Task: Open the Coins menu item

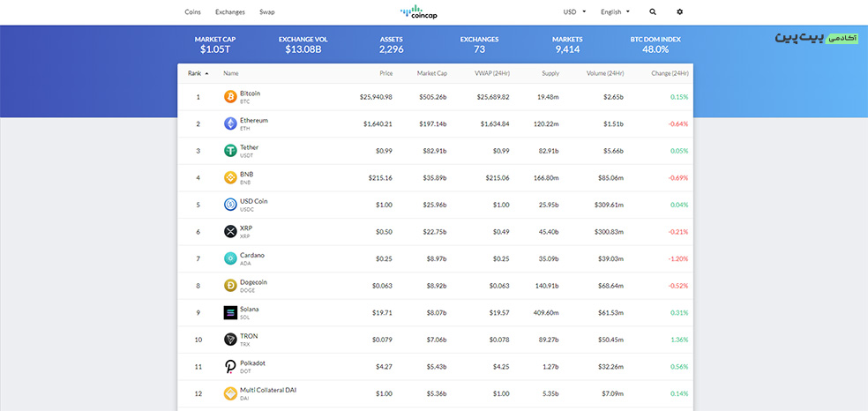Action: 192,11
